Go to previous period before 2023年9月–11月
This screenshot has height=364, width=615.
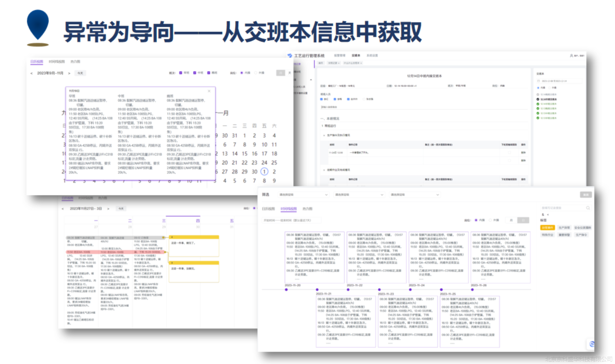coord(31,73)
